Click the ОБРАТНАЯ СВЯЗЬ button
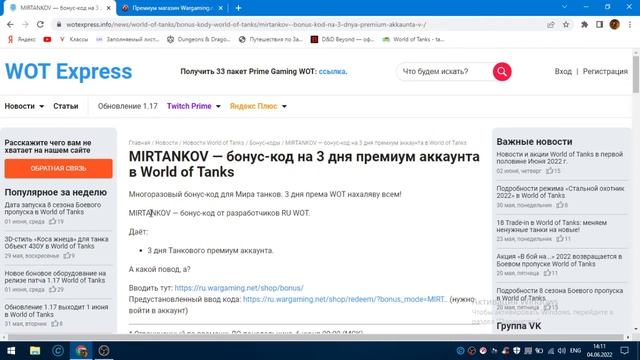 tap(58, 169)
